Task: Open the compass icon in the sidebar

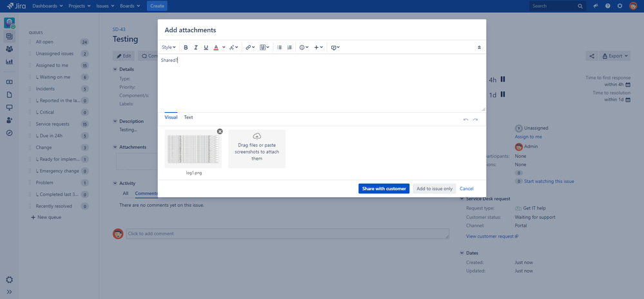Action: (x=9, y=133)
